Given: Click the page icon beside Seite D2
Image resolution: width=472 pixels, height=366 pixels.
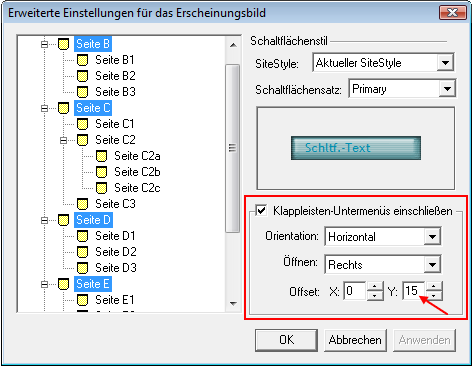Looking at the screenshot, I should point(82,252).
